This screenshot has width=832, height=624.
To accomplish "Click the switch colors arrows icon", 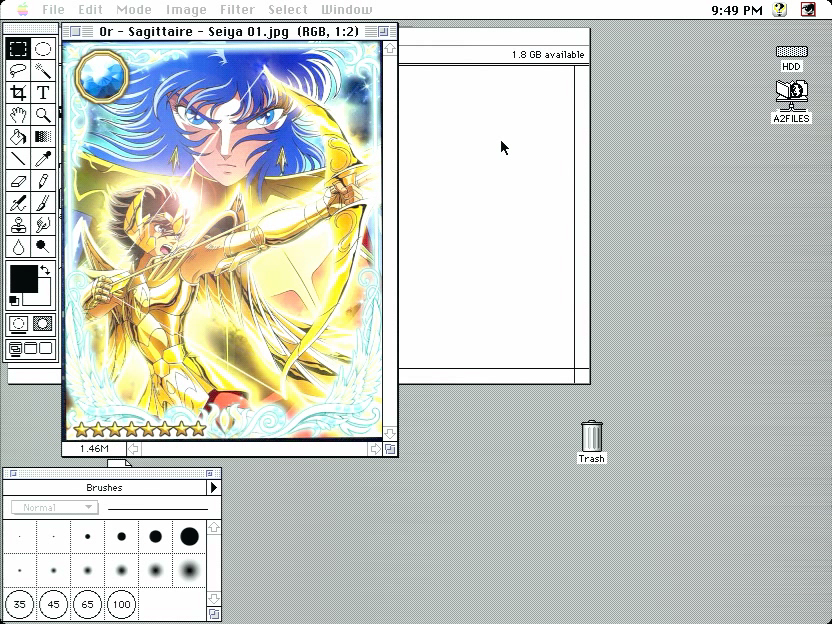I will pyautogui.click(x=46, y=270).
